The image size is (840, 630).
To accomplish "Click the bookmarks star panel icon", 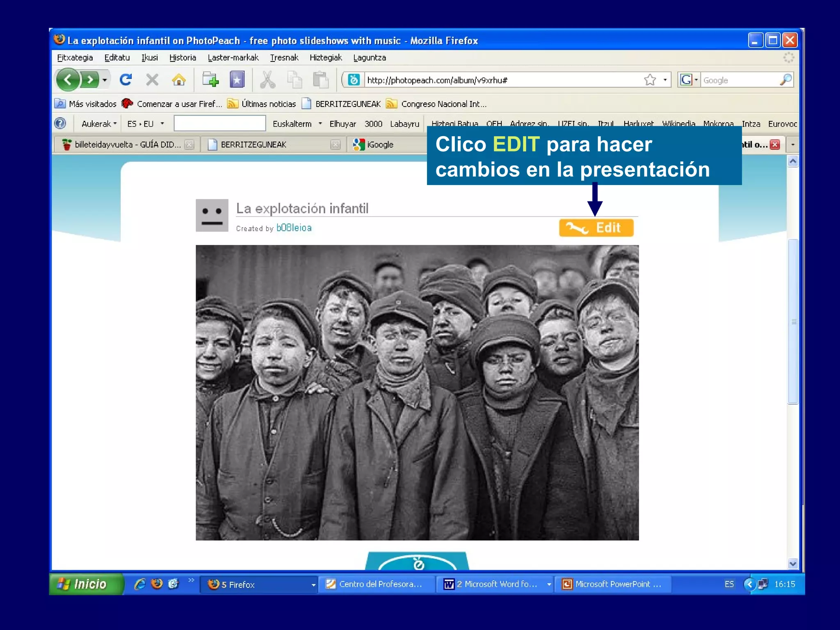I will coord(237,80).
